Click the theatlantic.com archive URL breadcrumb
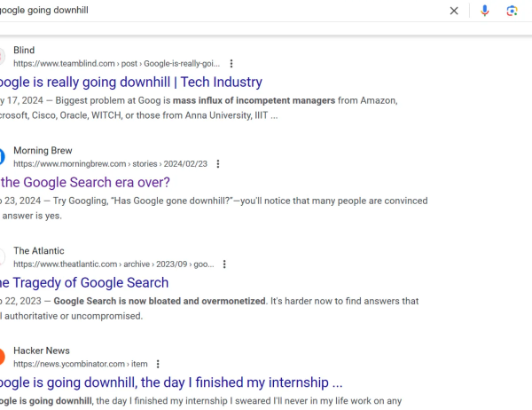Viewport: 532px width, 410px height. click(x=113, y=264)
